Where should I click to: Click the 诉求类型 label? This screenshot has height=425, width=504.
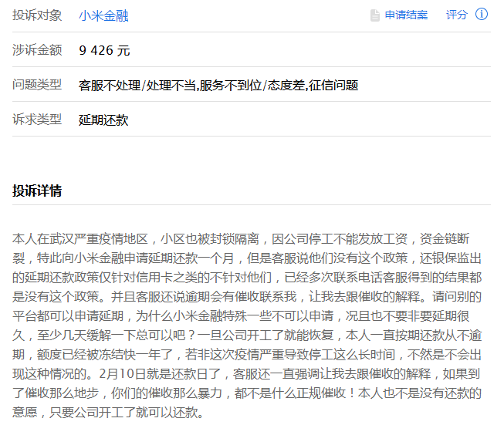tap(37, 120)
